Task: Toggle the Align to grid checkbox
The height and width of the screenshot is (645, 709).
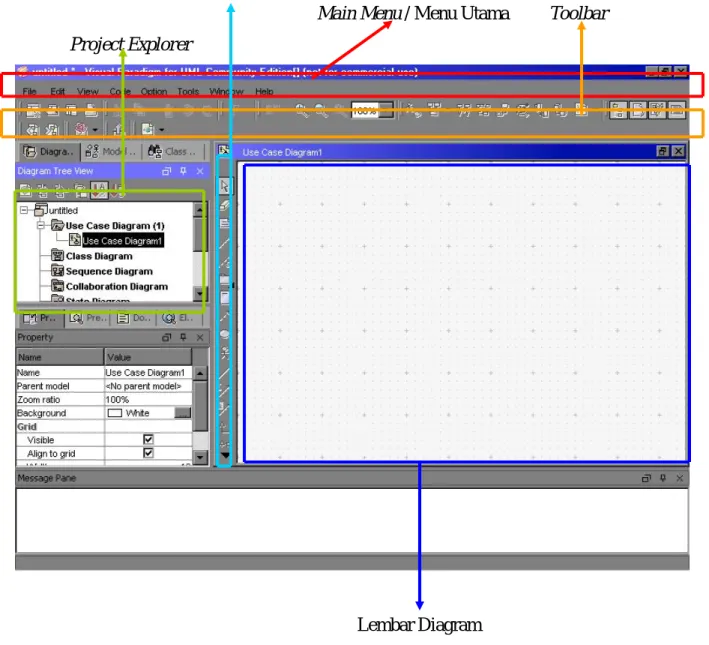Action: 148,453
